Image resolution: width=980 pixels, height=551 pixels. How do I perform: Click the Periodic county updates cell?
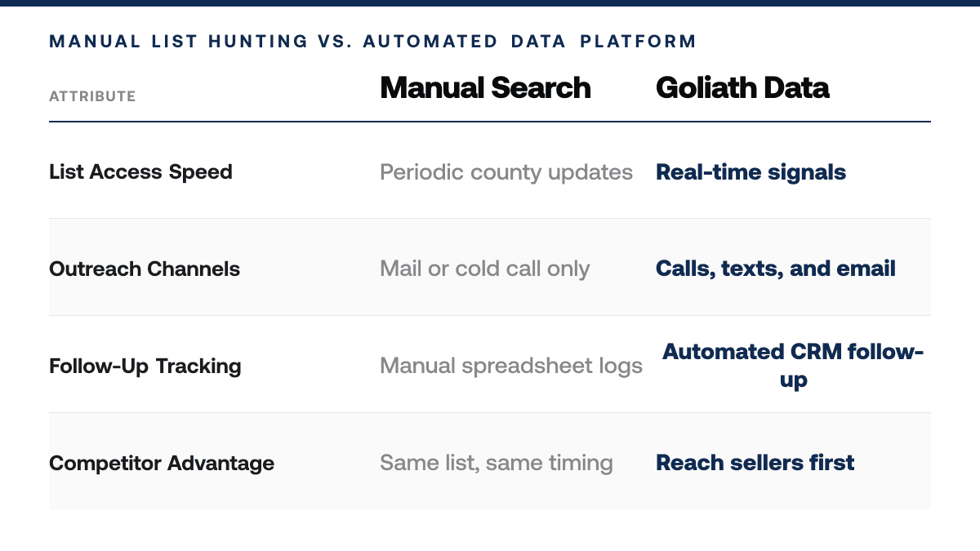point(506,172)
